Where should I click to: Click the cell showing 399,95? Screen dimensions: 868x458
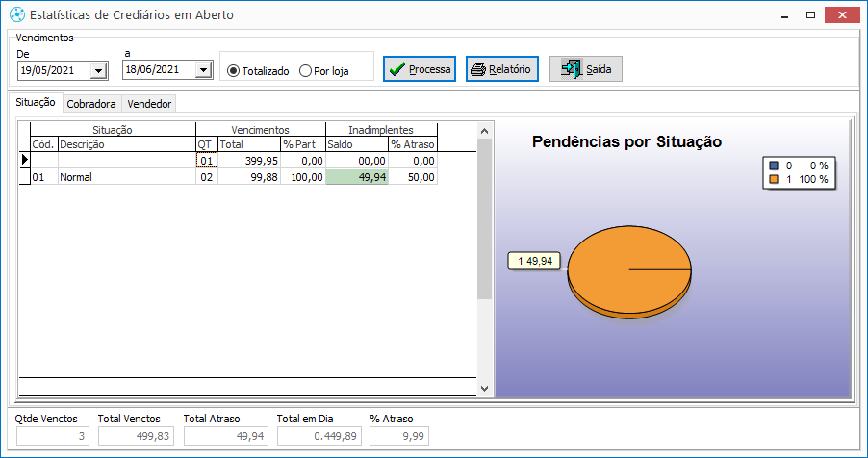(249, 161)
